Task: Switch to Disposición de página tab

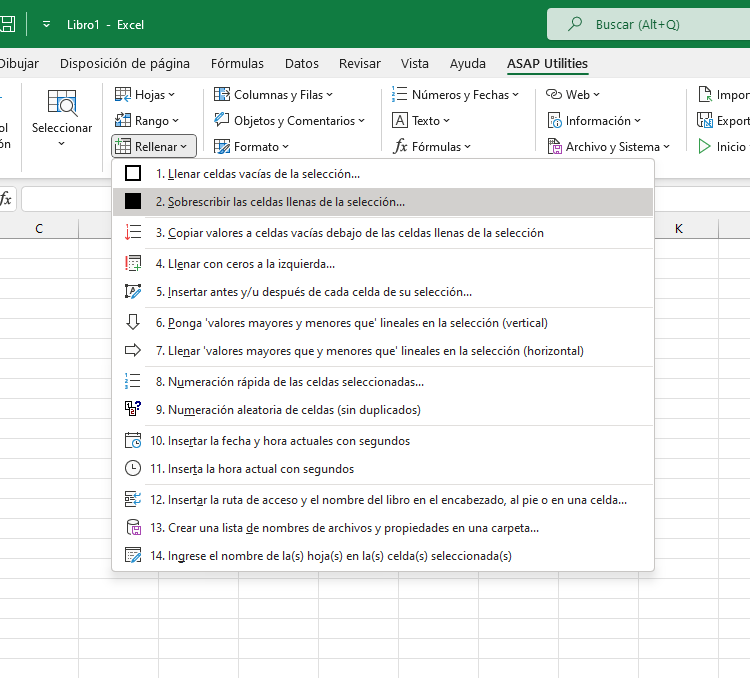Action: pos(125,64)
